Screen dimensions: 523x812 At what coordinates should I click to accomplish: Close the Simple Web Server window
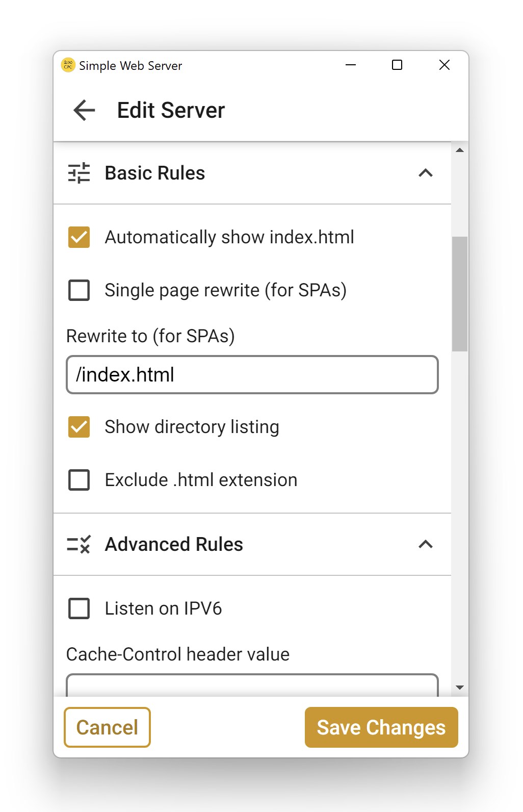444,65
